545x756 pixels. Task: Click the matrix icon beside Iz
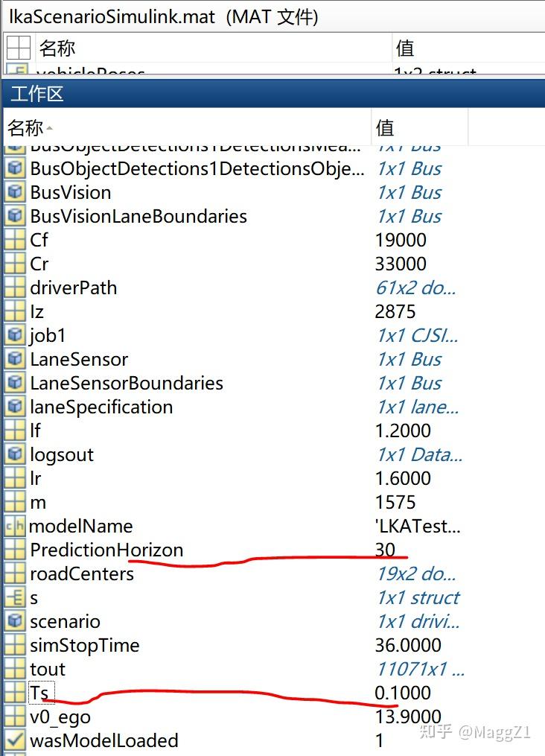point(15,311)
